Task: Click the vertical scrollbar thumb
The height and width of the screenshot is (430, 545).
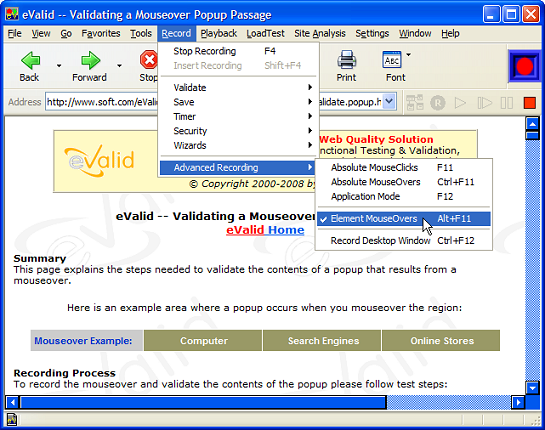Action: 532,135
